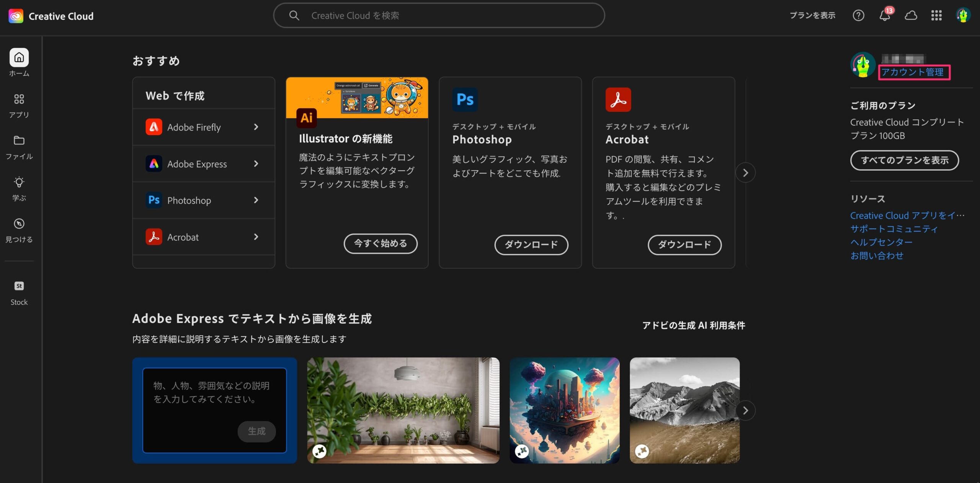Open profile avatar in top bar
Screen dimensions: 980x483
coord(963,15)
